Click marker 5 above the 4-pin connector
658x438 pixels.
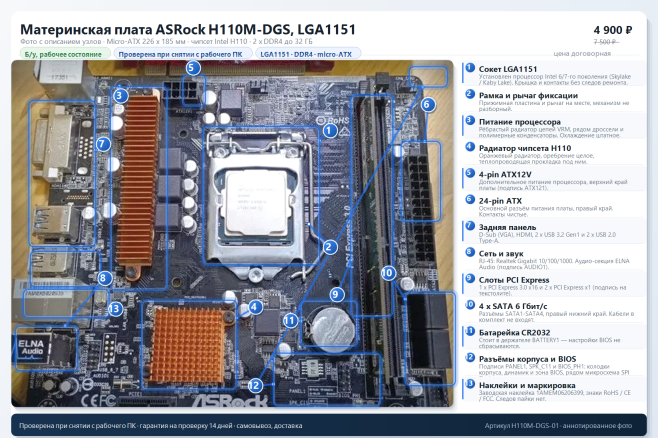click(192, 68)
